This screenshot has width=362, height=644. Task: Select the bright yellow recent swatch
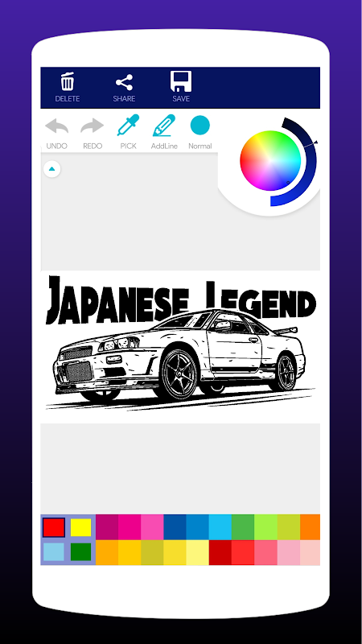tap(81, 527)
